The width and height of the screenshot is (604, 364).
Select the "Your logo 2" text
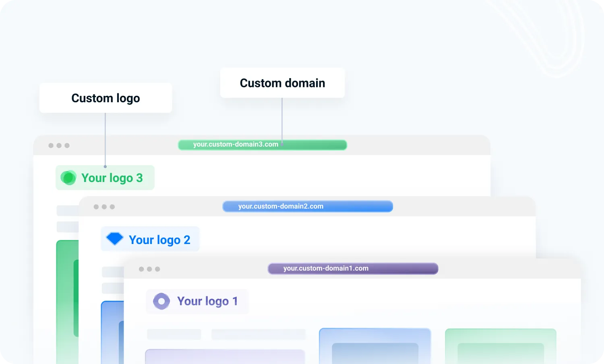tap(159, 240)
